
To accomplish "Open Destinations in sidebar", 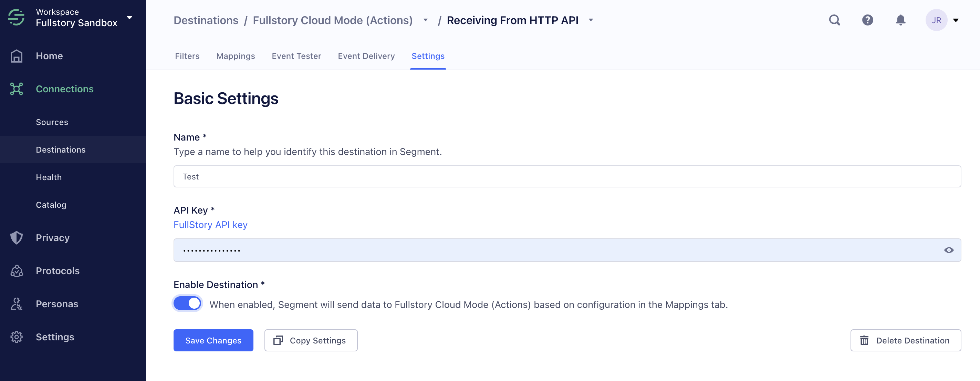I will [x=61, y=150].
